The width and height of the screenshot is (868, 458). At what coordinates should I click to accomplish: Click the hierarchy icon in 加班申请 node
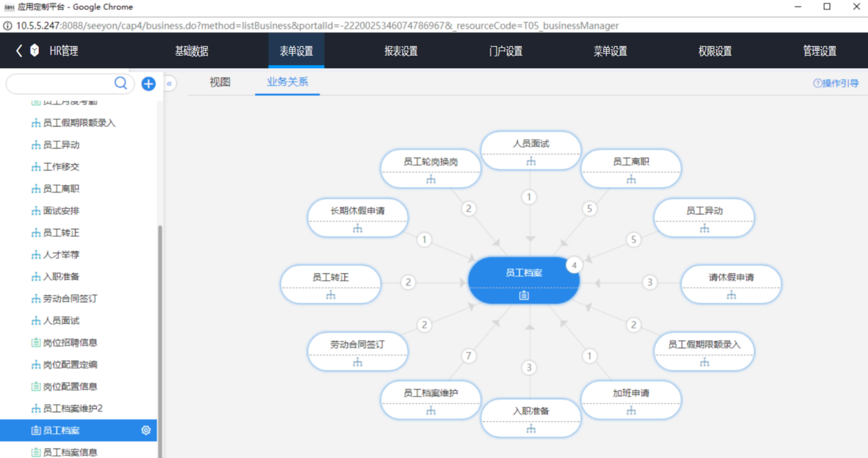click(x=631, y=411)
